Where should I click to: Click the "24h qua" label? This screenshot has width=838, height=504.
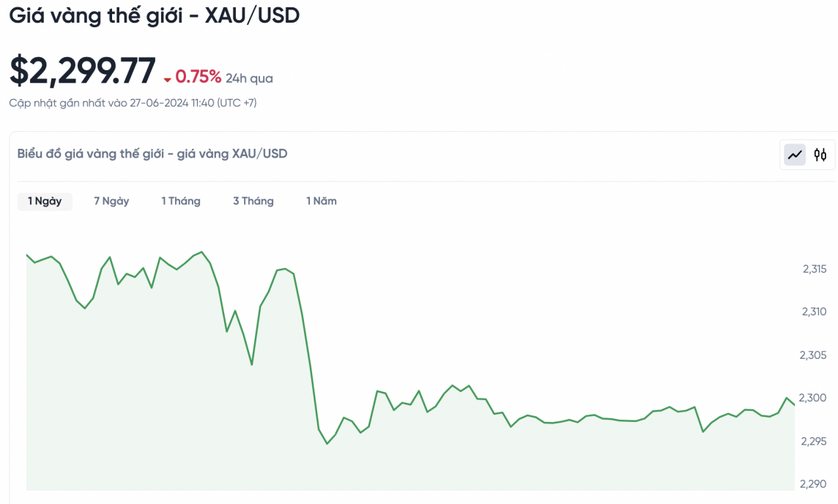(249, 78)
